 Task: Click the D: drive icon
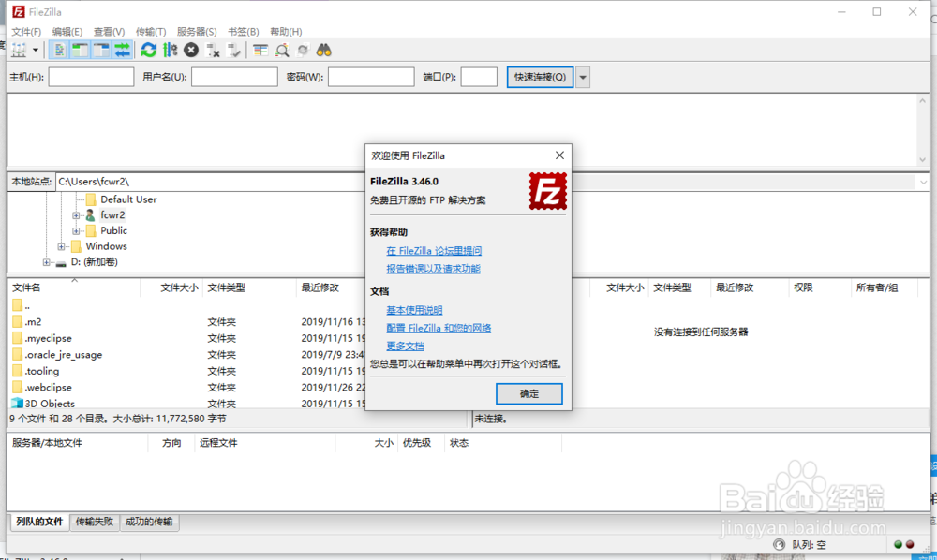61,263
